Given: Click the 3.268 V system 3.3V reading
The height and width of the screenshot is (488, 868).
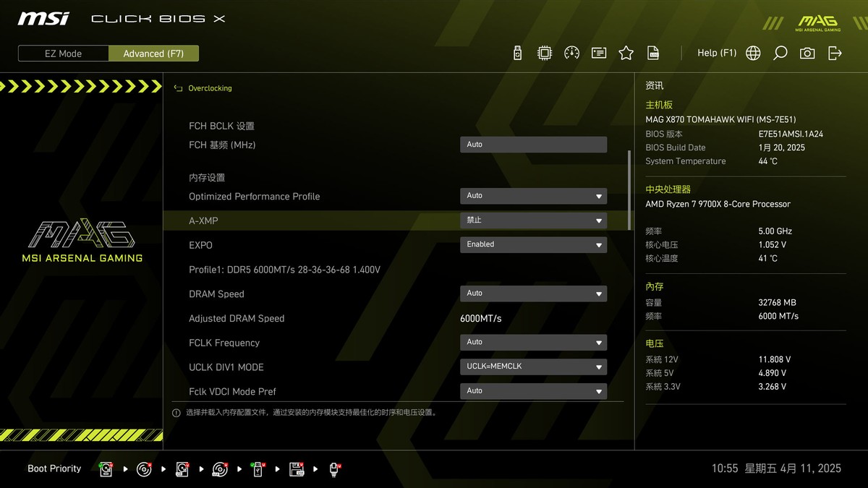Looking at the screenshot, I should (773, 387).
